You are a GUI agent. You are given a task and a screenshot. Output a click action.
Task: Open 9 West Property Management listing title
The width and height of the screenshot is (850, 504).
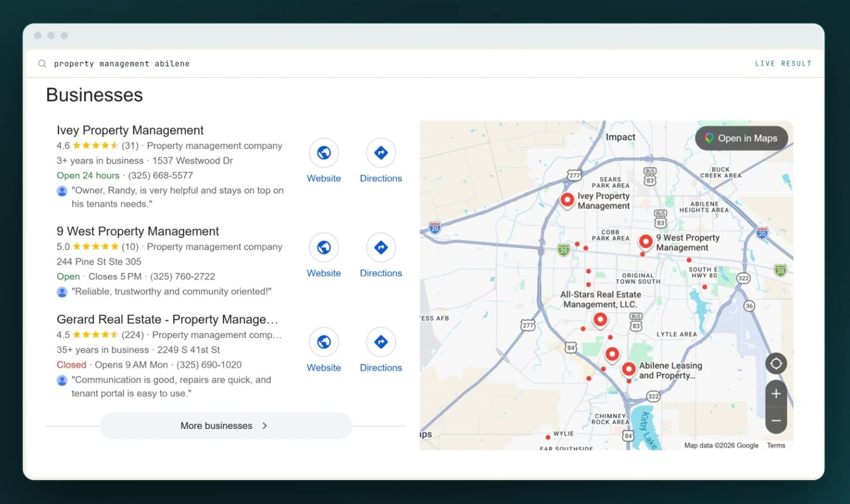[x=138, y=231]
